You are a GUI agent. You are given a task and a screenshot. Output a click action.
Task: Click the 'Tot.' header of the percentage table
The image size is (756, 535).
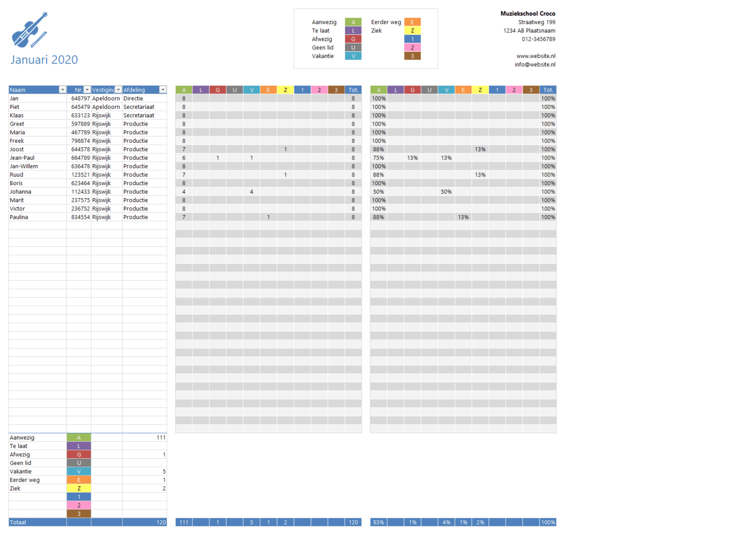tap(548, 90)
